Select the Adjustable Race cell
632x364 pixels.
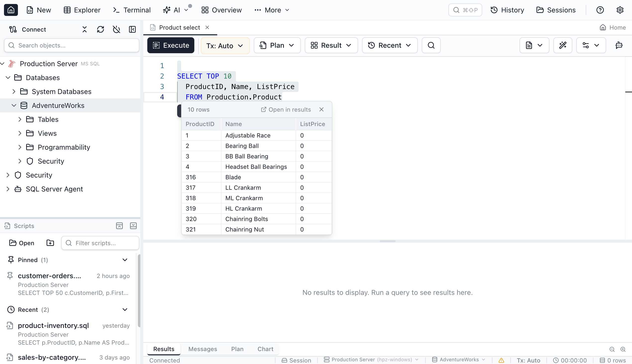point(258,136)
